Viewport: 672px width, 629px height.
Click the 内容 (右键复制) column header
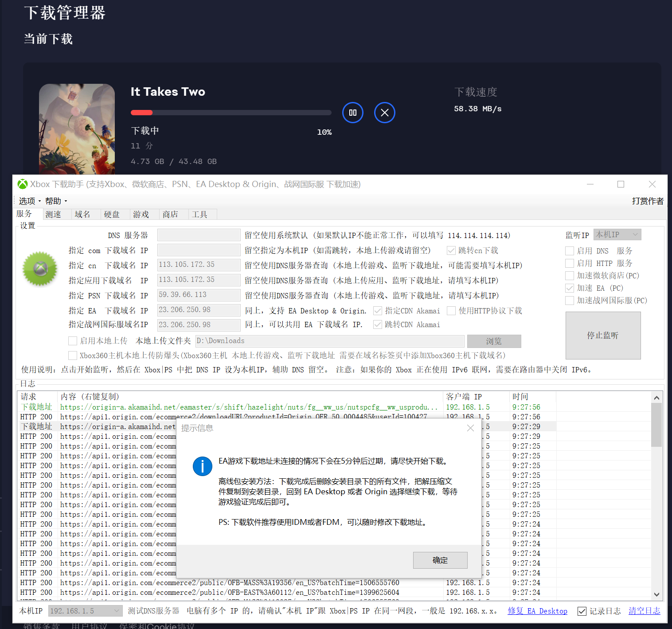coord(250,397)
